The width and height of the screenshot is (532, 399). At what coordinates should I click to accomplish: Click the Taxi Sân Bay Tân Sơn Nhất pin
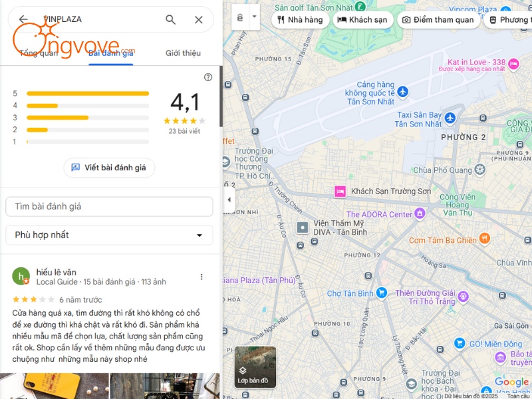click(x=450, y=118)
